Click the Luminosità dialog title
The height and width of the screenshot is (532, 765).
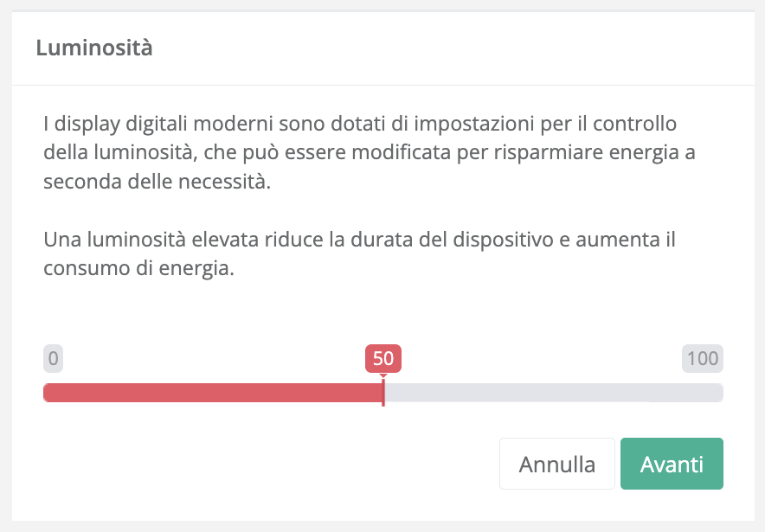point(94,48)
